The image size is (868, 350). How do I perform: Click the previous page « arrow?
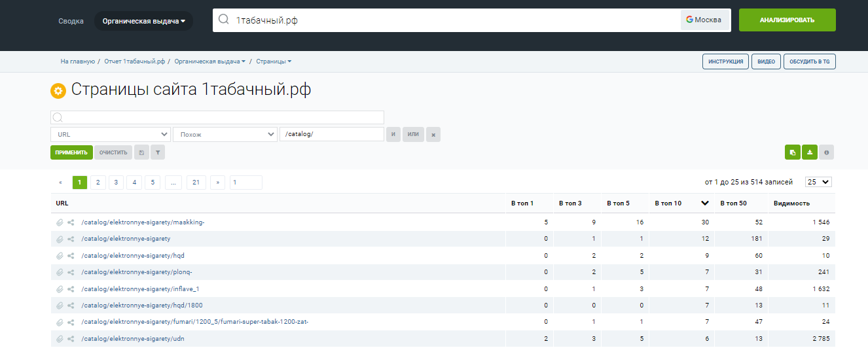(61, 183)
